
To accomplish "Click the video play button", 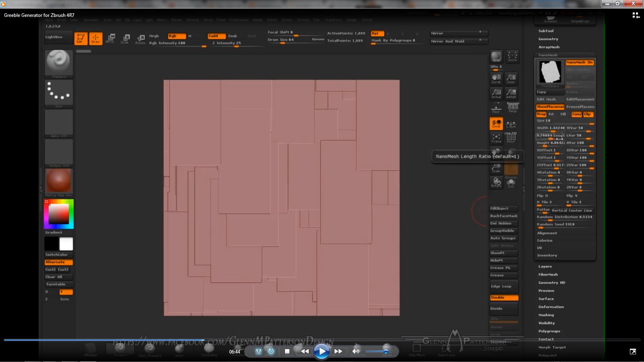I will point(321,352).
